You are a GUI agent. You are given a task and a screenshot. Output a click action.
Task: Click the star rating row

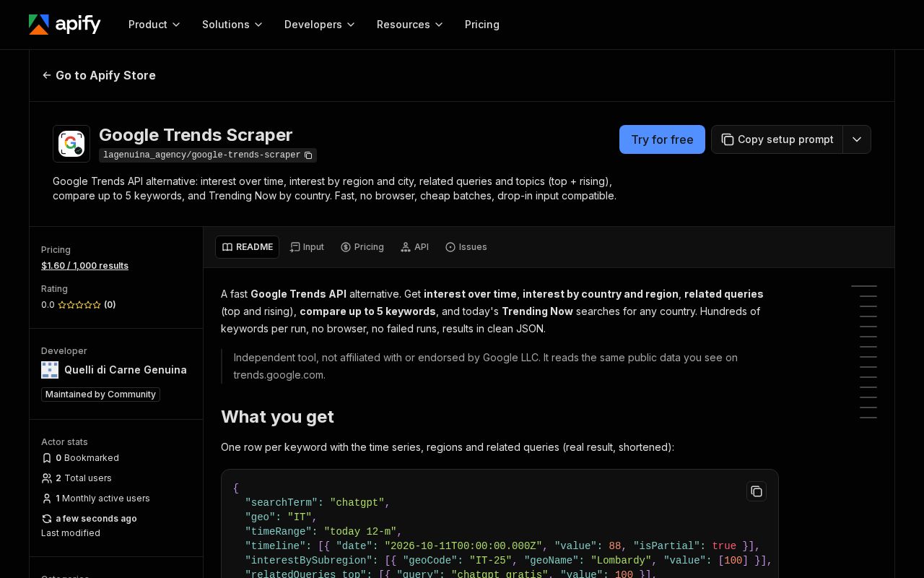click(79, 305)
